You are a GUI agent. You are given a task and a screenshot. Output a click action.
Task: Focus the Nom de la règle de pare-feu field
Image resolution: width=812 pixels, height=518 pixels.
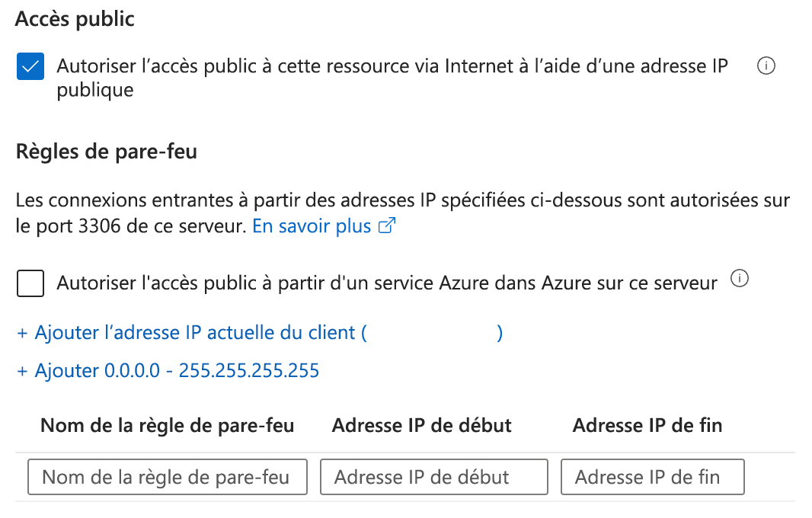coord(167,478)
